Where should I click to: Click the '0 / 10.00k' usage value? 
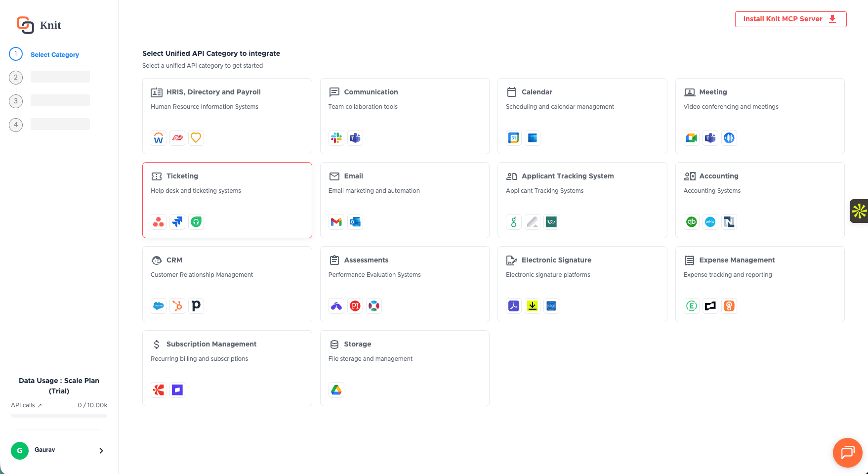point(92,405)
